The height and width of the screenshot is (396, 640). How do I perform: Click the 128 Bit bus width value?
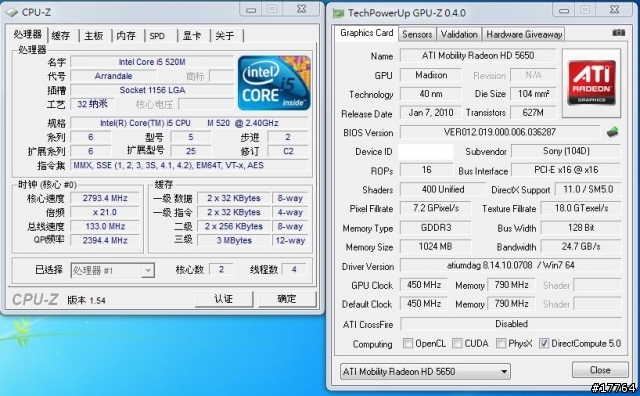point(581,227)
